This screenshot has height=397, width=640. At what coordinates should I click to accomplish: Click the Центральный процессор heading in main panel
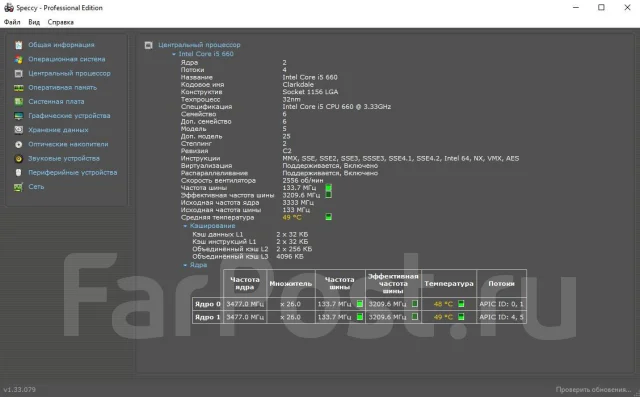199,45
